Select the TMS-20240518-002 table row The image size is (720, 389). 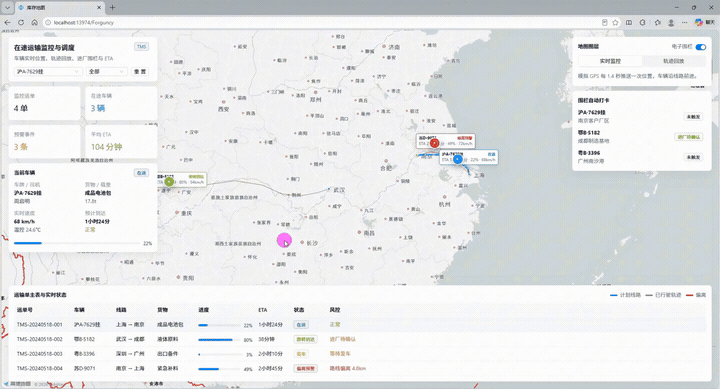coord(360,339)
